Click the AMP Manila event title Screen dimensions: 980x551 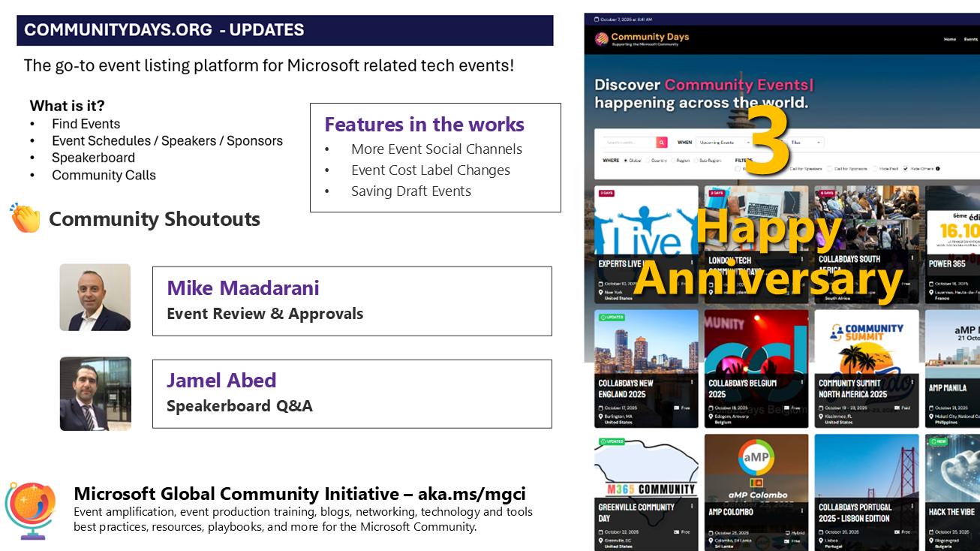[946, 388]
